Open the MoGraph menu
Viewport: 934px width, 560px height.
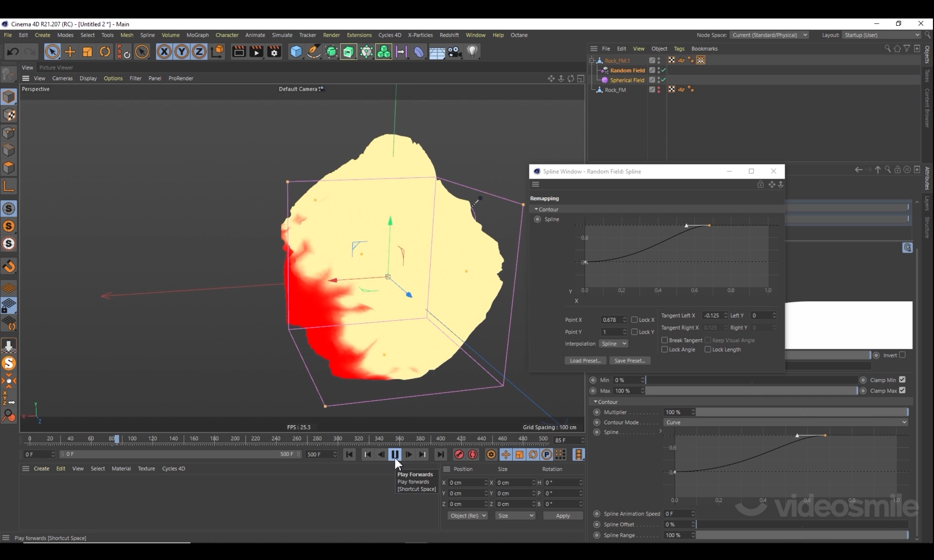coord(198,35)
